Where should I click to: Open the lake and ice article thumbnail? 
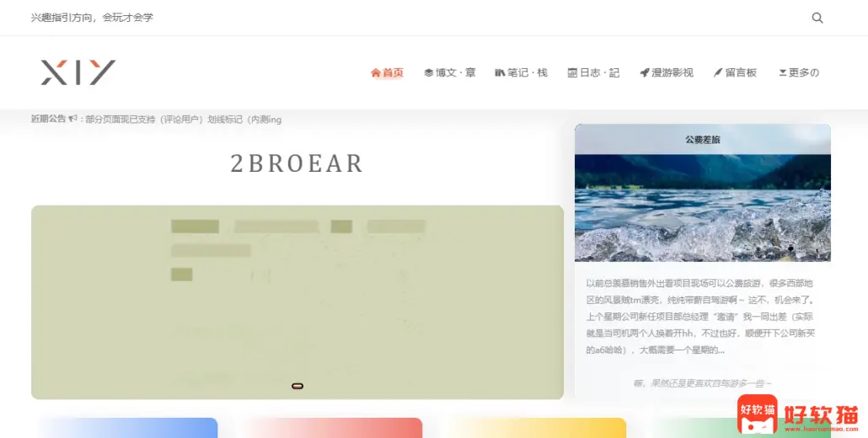[x=702, y=208]
